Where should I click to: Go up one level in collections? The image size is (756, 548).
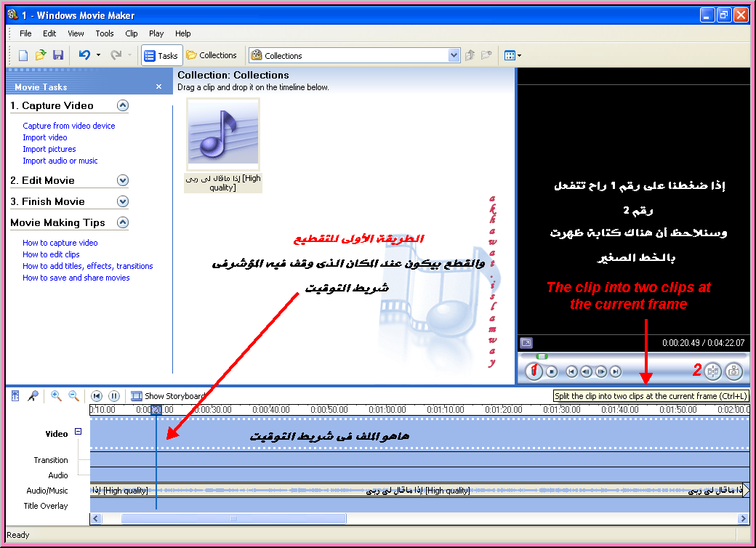pos(470,55)
